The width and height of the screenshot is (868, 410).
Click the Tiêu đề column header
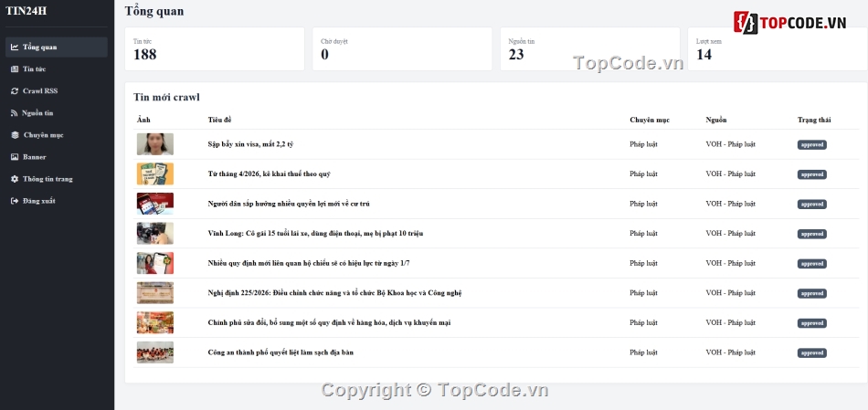(x=220, y=120)
